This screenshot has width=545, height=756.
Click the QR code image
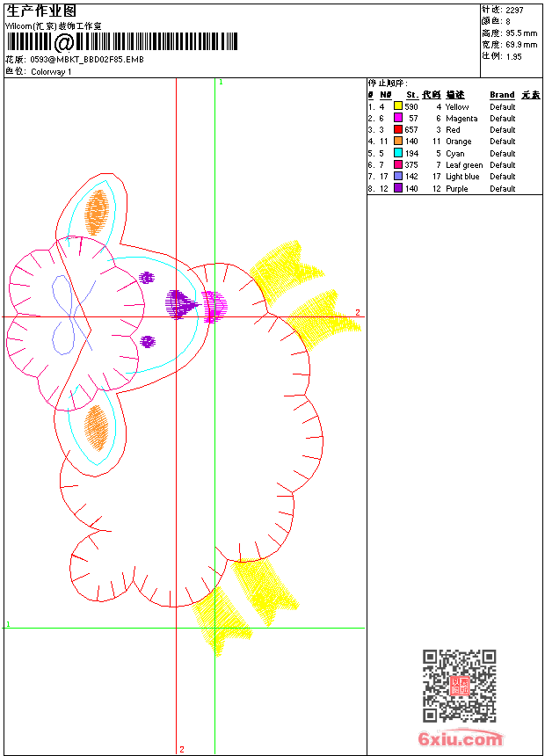pyautogui.click(x=460, y=685)
